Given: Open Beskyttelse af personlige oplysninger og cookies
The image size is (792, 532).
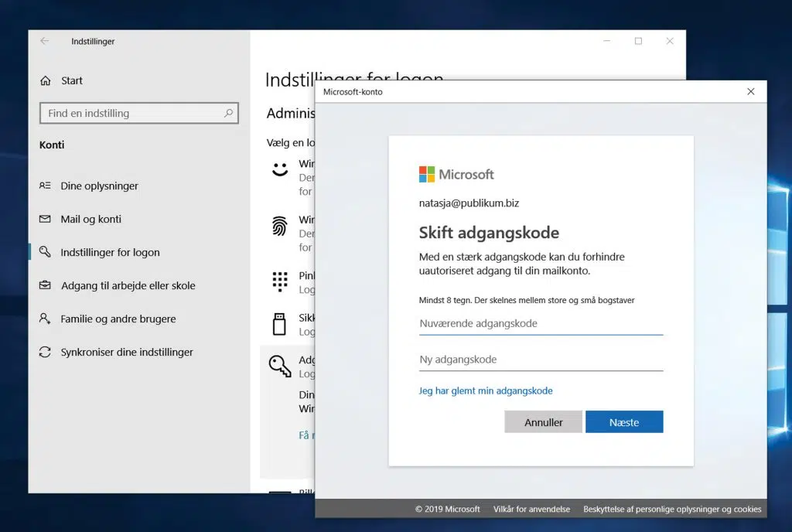Looking at the screenshot, I should point(672,509).
